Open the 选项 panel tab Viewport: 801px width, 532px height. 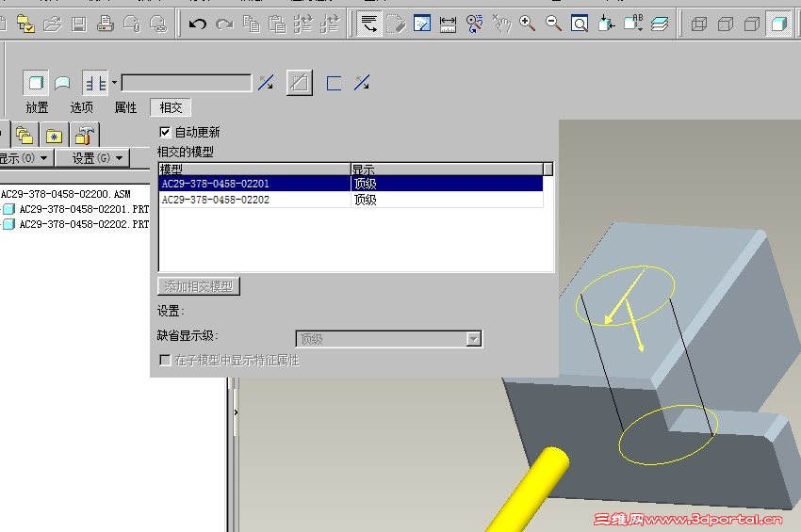81,107
